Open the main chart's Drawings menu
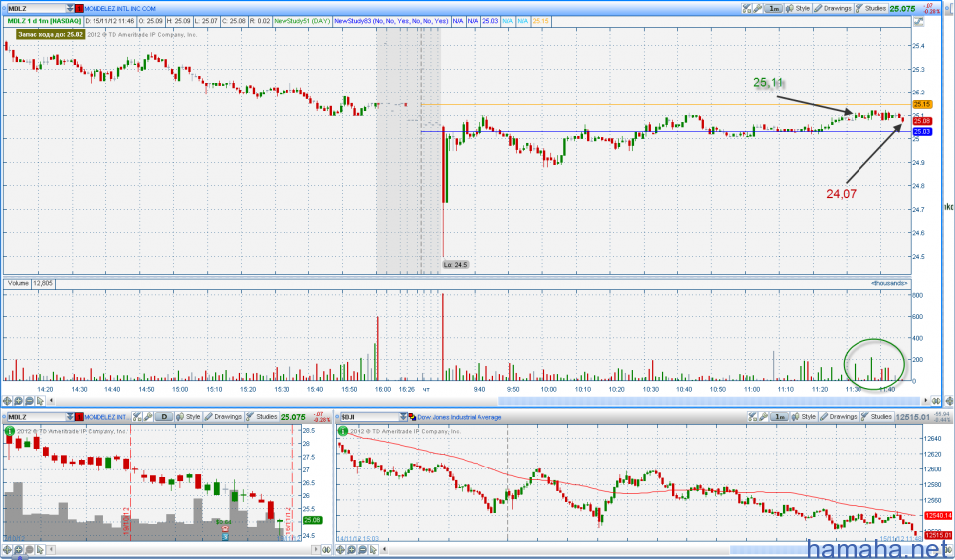 click(x=833, y=9)
